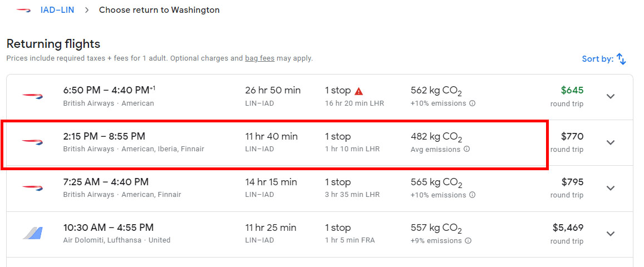This screenshot has width=644, height=267.
Task: Click British Airways logo on 7:25 AM flight
Action: [33, 187]
